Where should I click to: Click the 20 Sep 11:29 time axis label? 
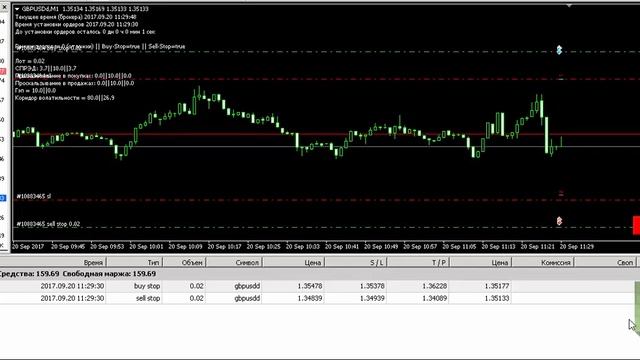576,247
